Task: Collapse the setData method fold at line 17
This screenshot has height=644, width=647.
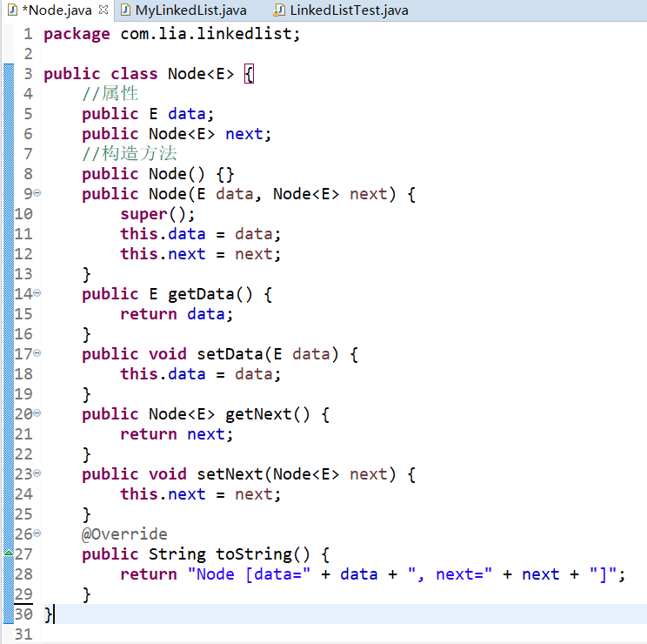Action: [37, 353]
